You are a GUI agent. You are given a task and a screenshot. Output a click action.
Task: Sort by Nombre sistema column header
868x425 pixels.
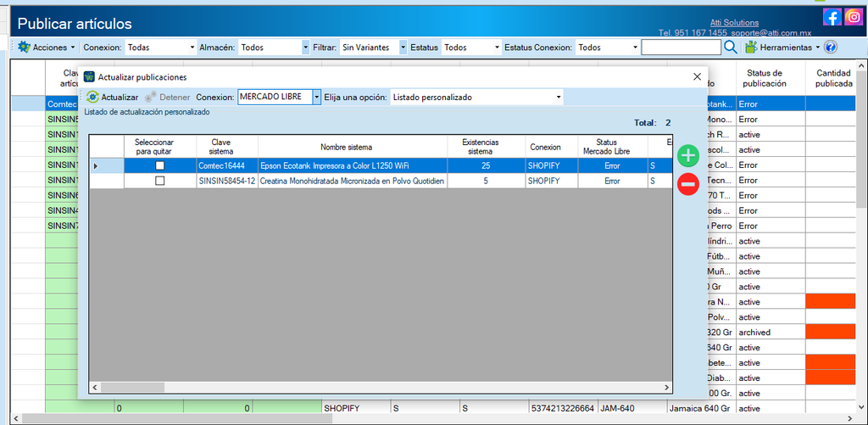(x=353, y=147)
